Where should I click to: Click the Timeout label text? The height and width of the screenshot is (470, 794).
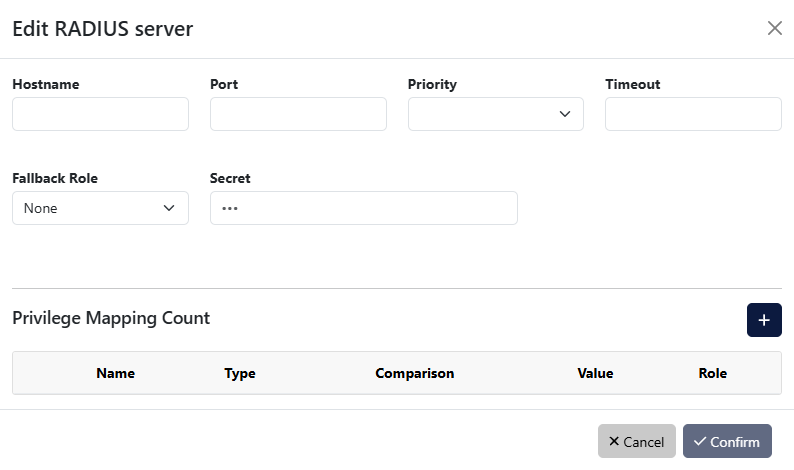632,84
